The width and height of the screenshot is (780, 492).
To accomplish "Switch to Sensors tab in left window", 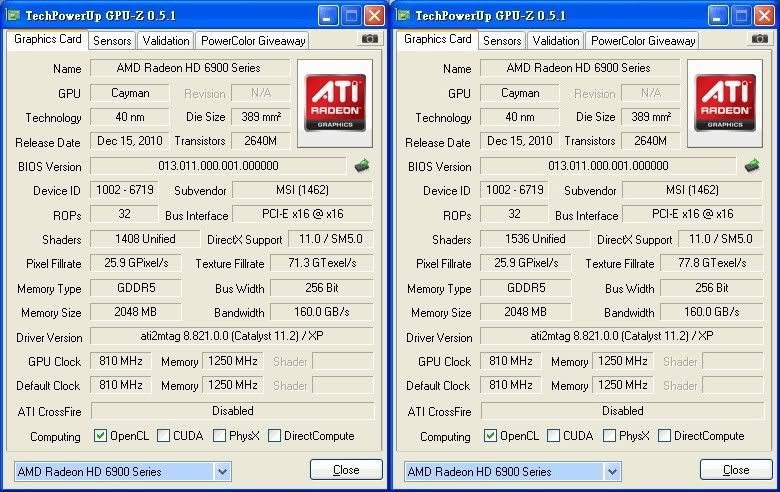I will point(112,41).
